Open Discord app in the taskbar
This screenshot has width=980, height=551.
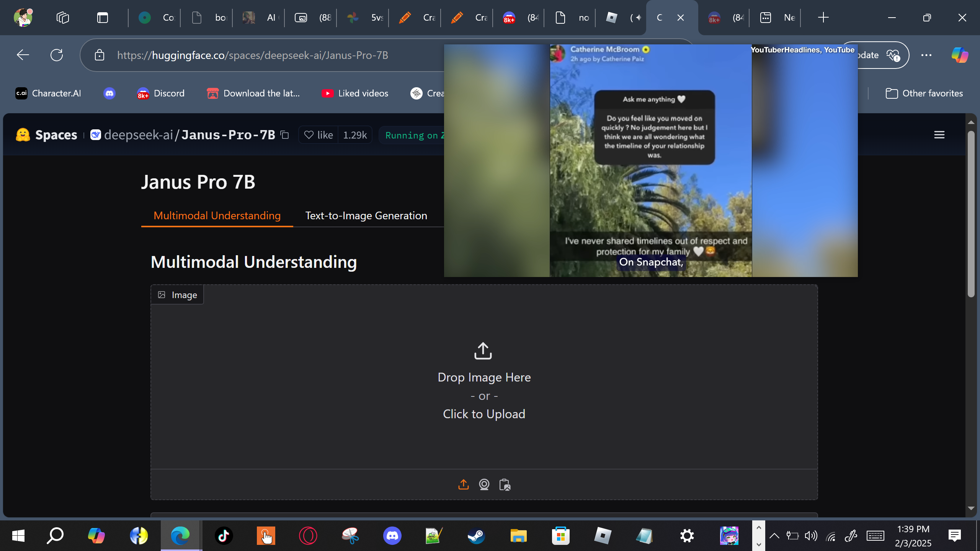(x=392, y=536)
